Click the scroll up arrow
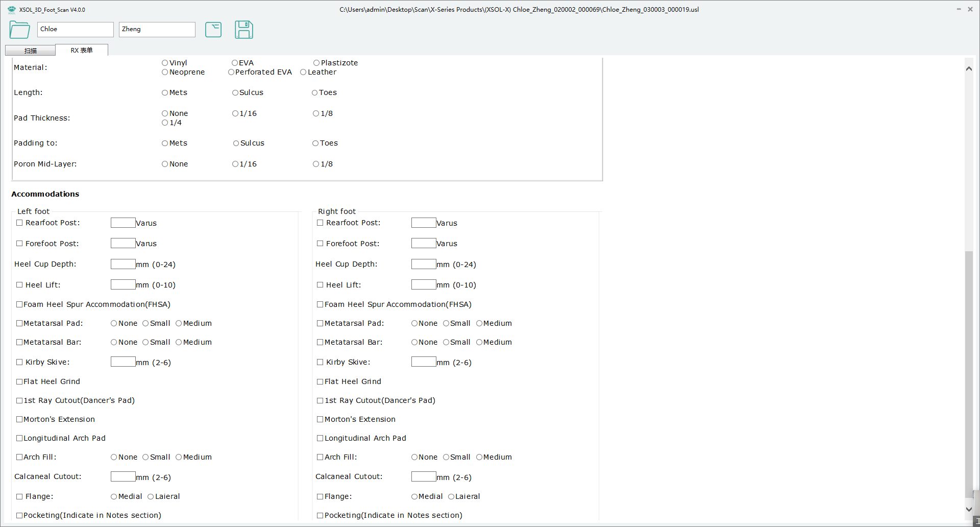 coord(969,68)
